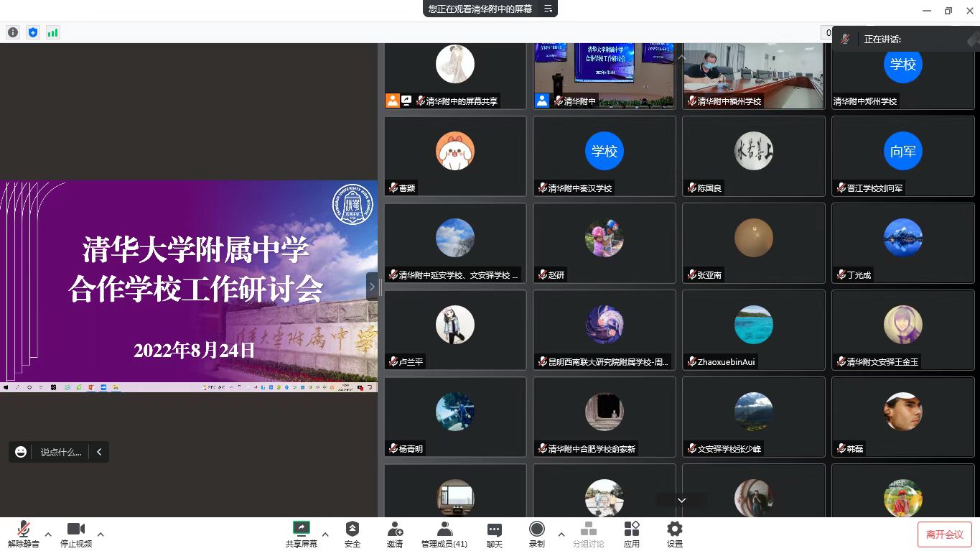Image resolution: width=980 pixels, height=551 pixels.
Task: Expand audio options arrow beside 解除静音
Action: coord(48,534)
